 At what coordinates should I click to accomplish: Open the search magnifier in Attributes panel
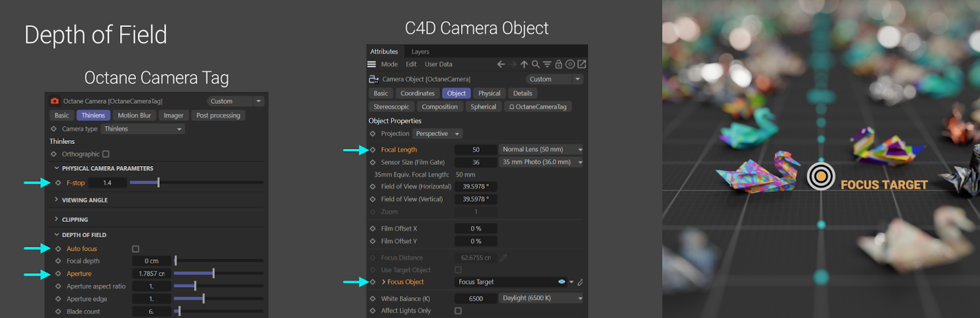click(x=535, y=64)
